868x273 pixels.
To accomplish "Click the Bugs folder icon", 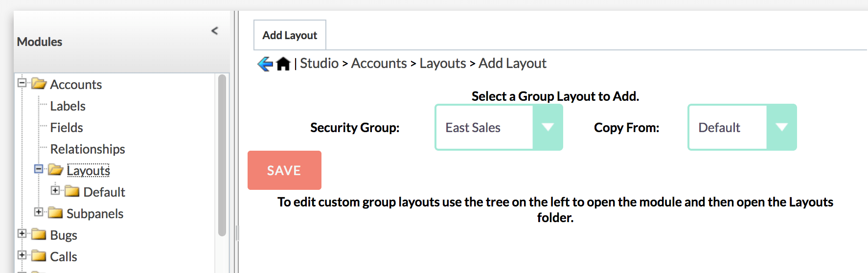I will coord(39,234).
